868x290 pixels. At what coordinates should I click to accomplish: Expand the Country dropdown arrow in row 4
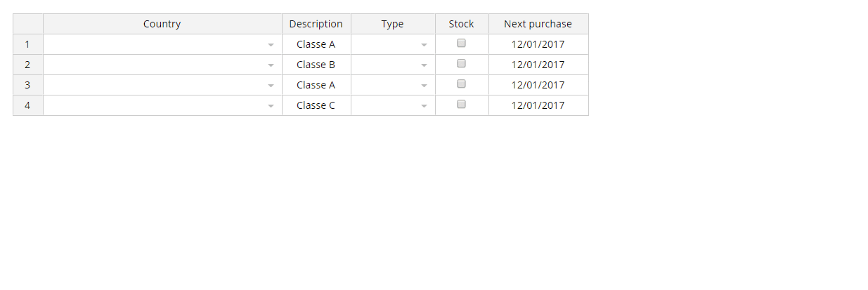click(x=271, y=106)
